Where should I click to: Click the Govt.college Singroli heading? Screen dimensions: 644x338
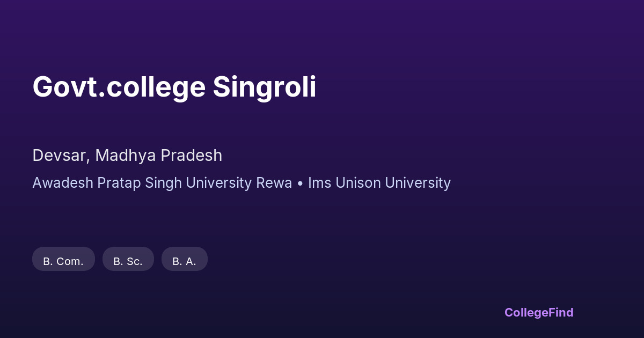[x=174, y=87]
